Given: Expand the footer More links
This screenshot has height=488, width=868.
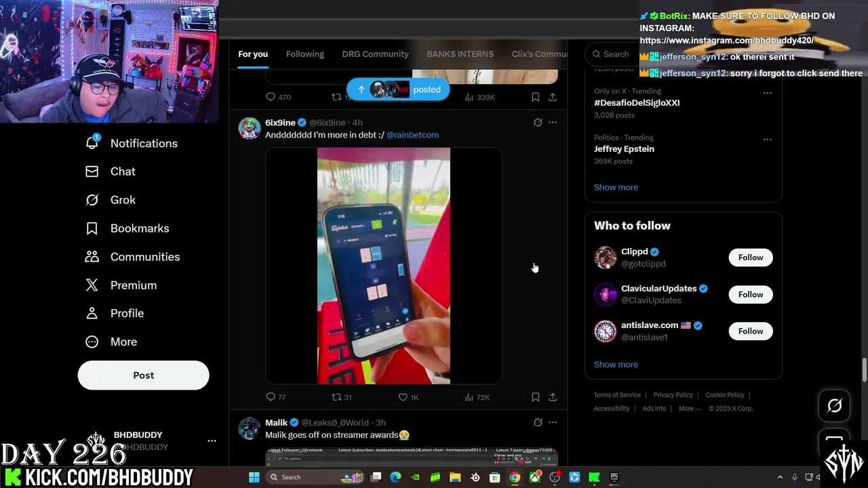Looking at the screenshot, I should (690, 409).
